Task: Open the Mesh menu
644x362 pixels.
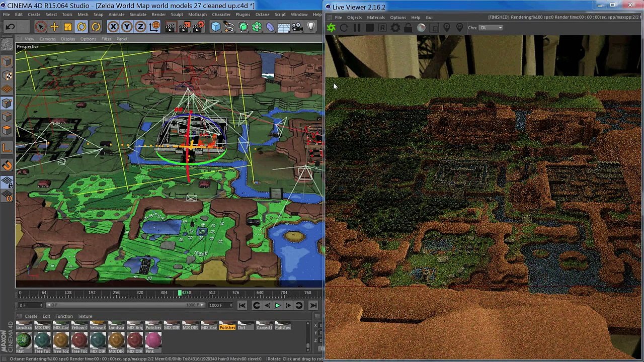Action: pyautogui.click(x=83, y=15)
